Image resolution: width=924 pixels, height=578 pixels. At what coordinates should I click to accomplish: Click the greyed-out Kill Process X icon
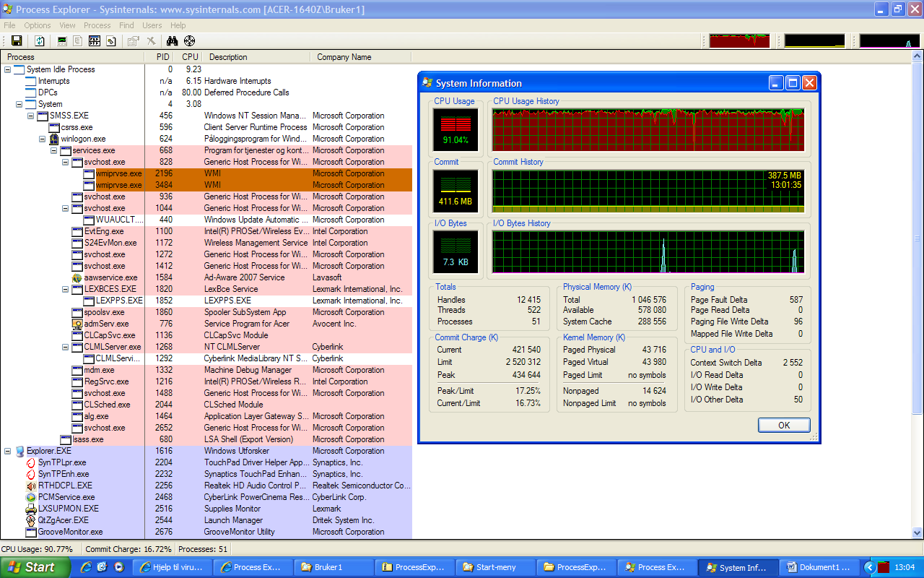coord(151,41)
